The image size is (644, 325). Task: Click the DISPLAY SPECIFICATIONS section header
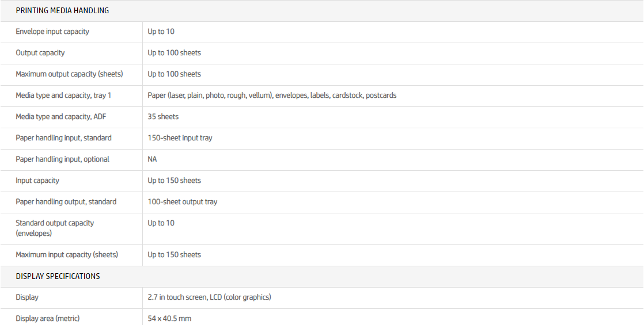point(58,276)
